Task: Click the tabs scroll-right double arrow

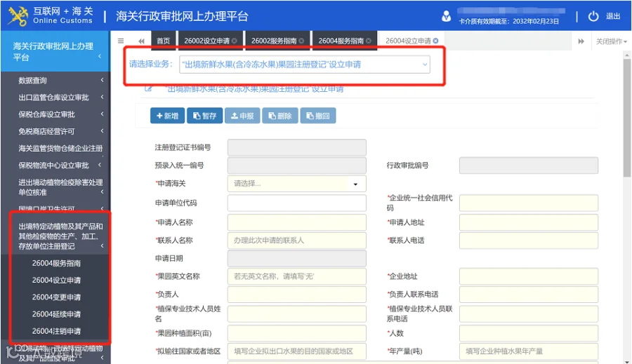Action: point(581,41)
